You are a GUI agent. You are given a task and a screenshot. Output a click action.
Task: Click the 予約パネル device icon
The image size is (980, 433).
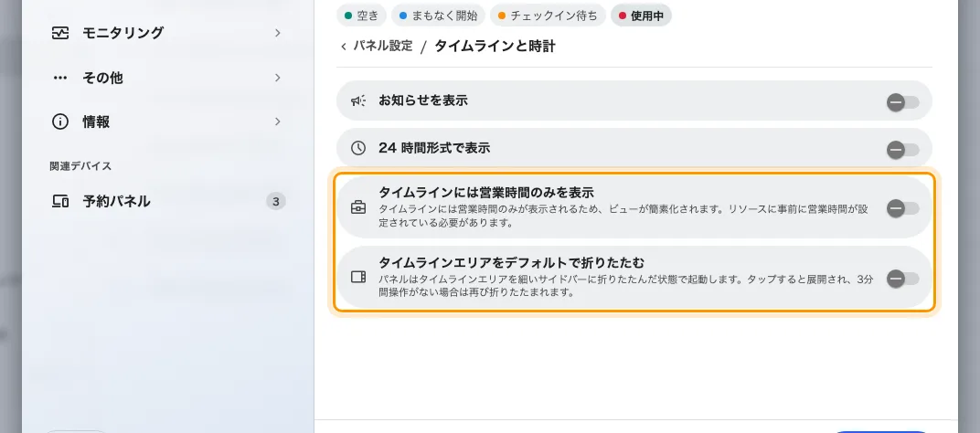pyautogui.click(x=60, y=201)
